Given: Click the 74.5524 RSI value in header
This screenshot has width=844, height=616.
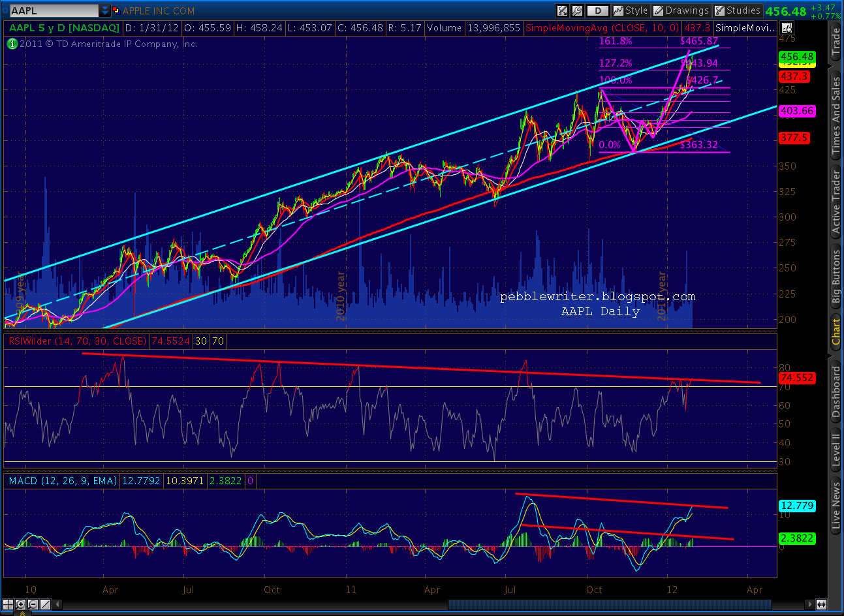Looking at the screenshot, I should click(170, 341).
